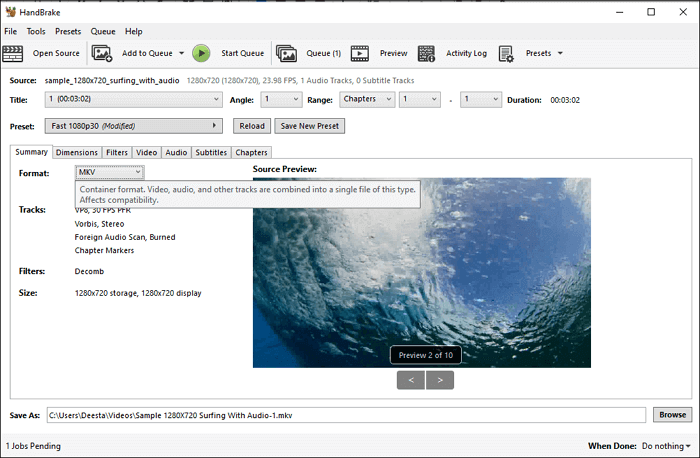Click the Save As file path field

coord(345,414)
